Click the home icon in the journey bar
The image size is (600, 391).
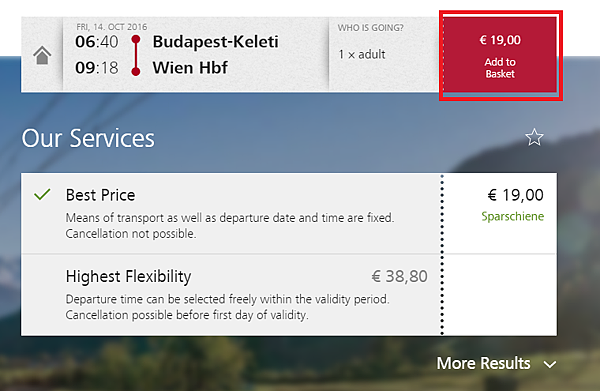42,55
